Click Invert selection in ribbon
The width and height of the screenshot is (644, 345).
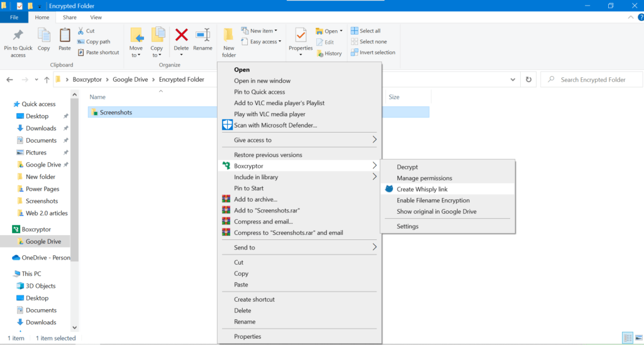point(373,53)
